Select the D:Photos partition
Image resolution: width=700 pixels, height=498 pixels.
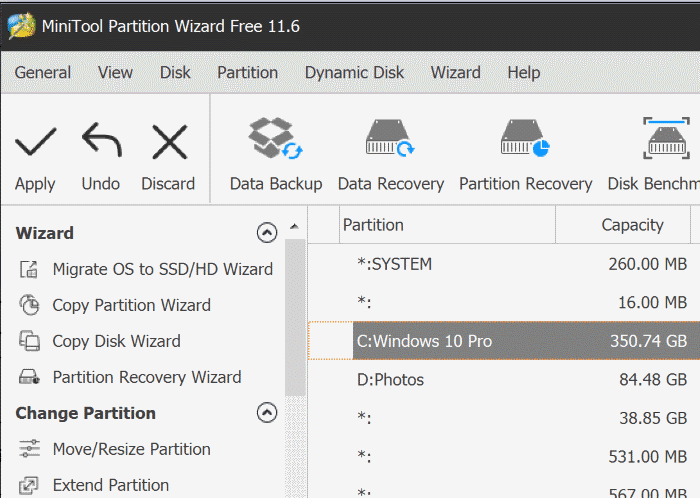point(504,379)
